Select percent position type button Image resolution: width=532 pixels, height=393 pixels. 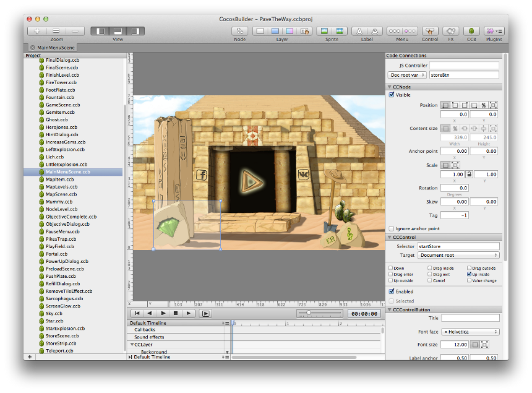(484, 105)
